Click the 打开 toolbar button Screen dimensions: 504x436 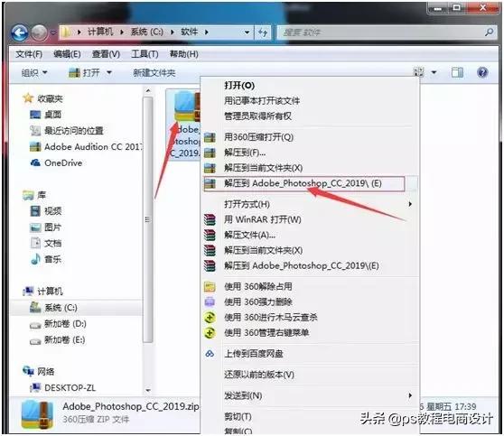click(x=85, y=73)
